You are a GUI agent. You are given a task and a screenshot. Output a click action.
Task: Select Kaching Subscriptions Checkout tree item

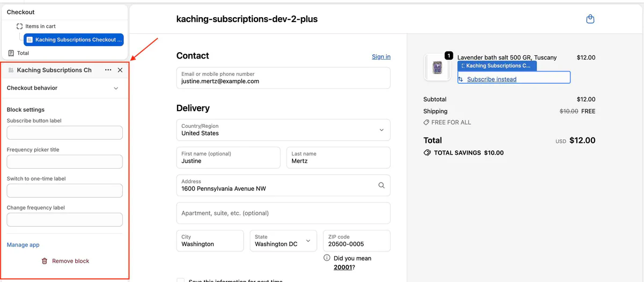pyautogui.click(x=74, y=40)
